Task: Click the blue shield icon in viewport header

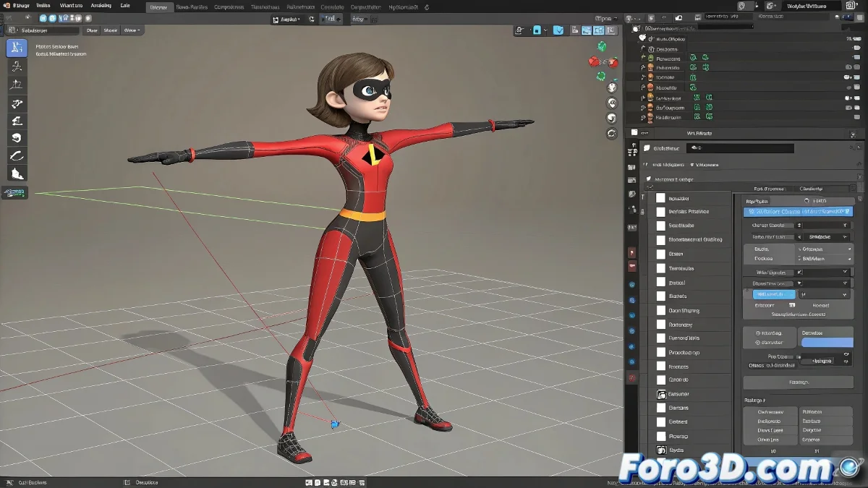Action: pyautogui.click(x=559, y=30)
